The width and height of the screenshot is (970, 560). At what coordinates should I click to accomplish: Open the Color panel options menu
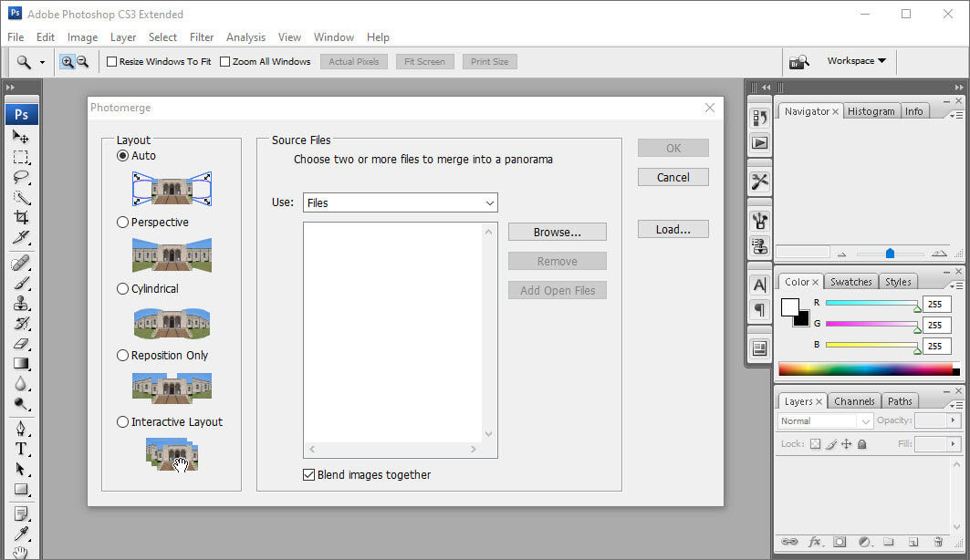pyautogui.click(x=956, y=285)
